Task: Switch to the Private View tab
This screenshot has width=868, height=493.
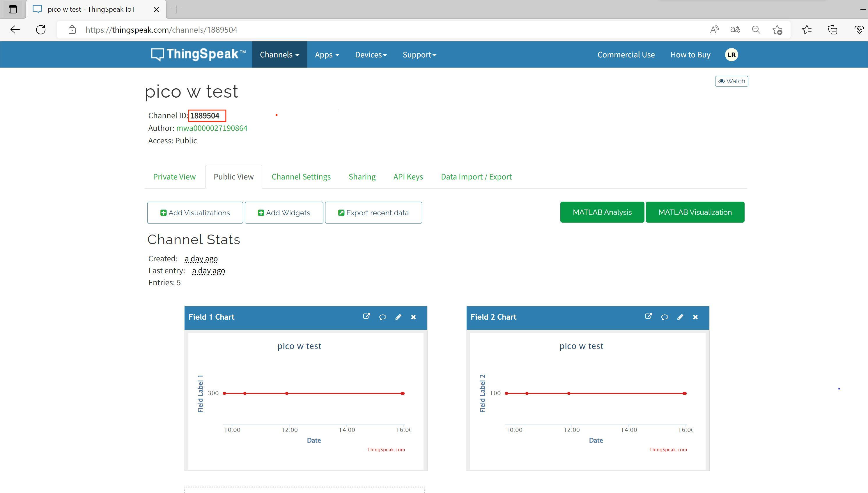Action: tap(173, 176)
